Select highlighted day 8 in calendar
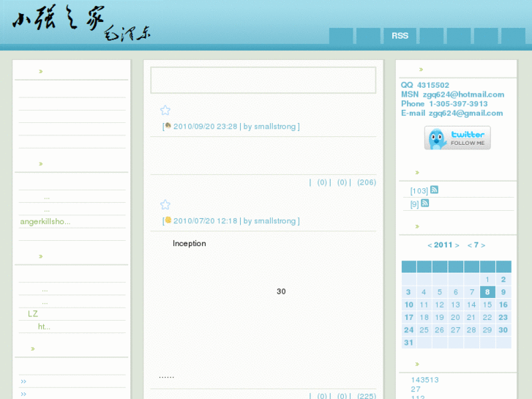Screen dimensions: 532x399 [x=487, y=292]
